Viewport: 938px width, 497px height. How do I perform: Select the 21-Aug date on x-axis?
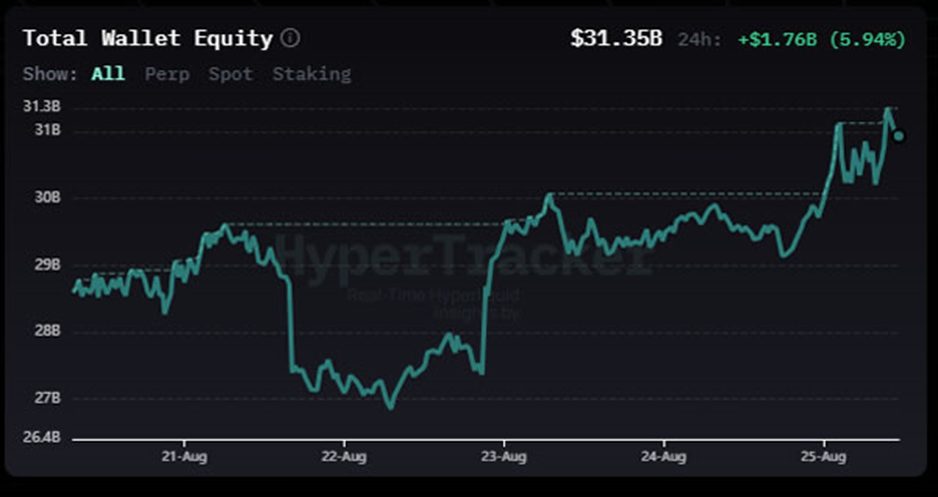pyautogui.click(x=184, y=456)
